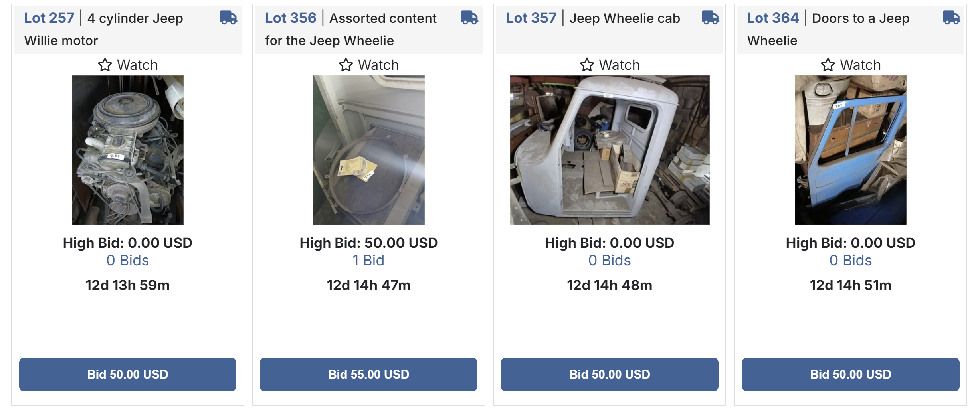Open the Lot 357 title link
Image resolution: width=980 pixels, height=409 pixels.
531,18
